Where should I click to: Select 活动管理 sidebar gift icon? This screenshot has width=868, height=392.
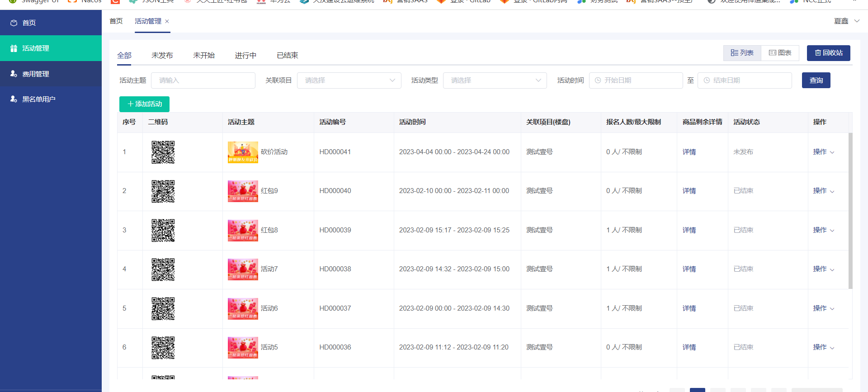point(14,48)
